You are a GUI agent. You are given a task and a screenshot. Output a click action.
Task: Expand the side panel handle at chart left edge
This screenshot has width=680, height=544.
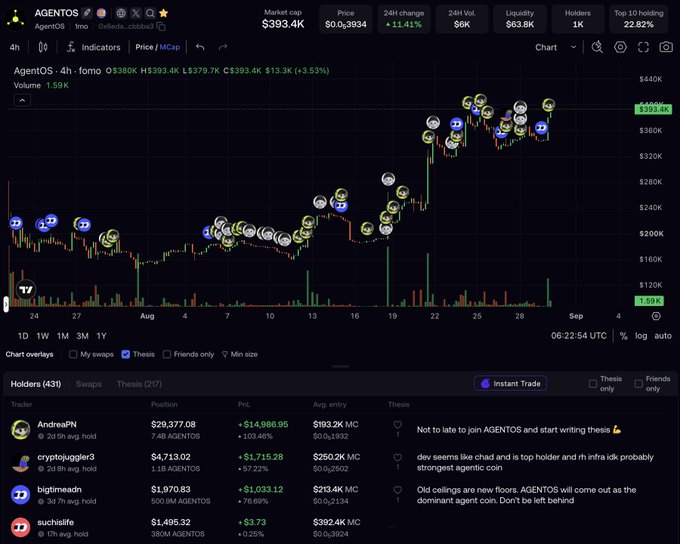[x=6, y=304]
